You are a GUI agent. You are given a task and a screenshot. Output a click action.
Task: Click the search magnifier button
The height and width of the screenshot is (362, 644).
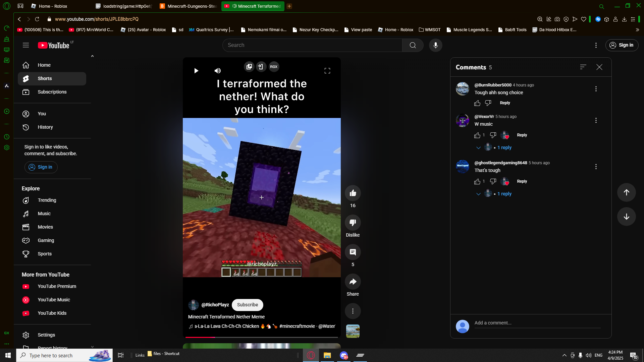[413, 45]
